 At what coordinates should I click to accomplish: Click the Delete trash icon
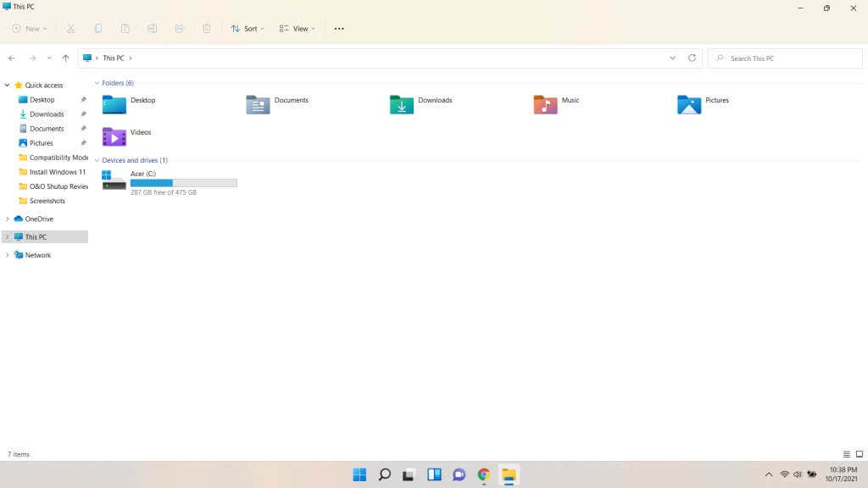[x=207, y=29]
